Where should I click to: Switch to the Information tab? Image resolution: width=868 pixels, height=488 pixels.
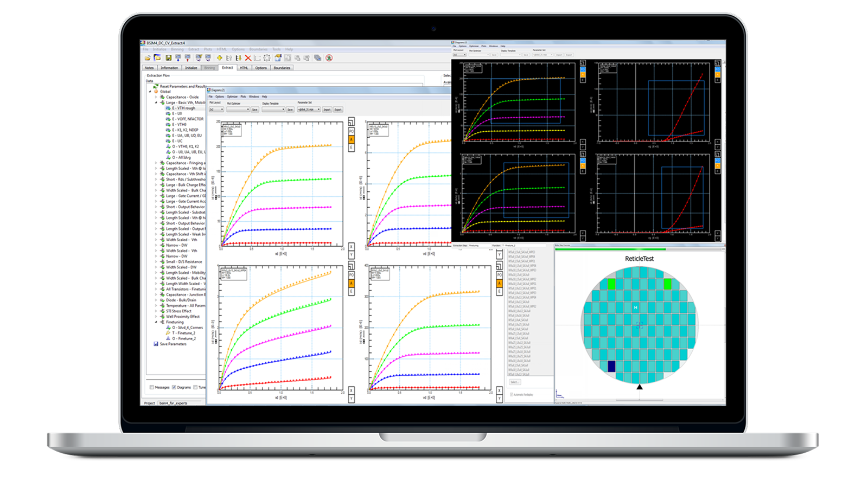[169, 68]
